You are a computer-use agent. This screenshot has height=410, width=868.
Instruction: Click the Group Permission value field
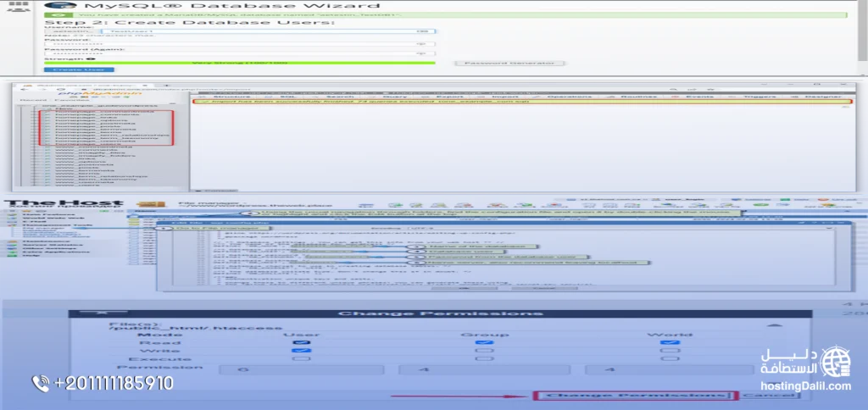click(484, 369)
